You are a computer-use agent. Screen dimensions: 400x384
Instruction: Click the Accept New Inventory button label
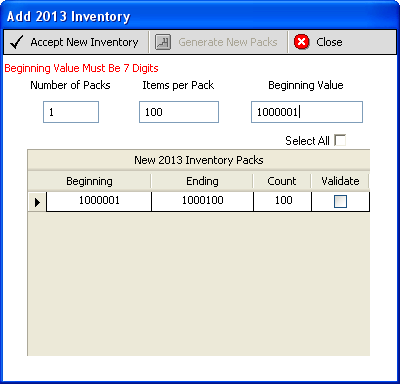pos(84,42)
